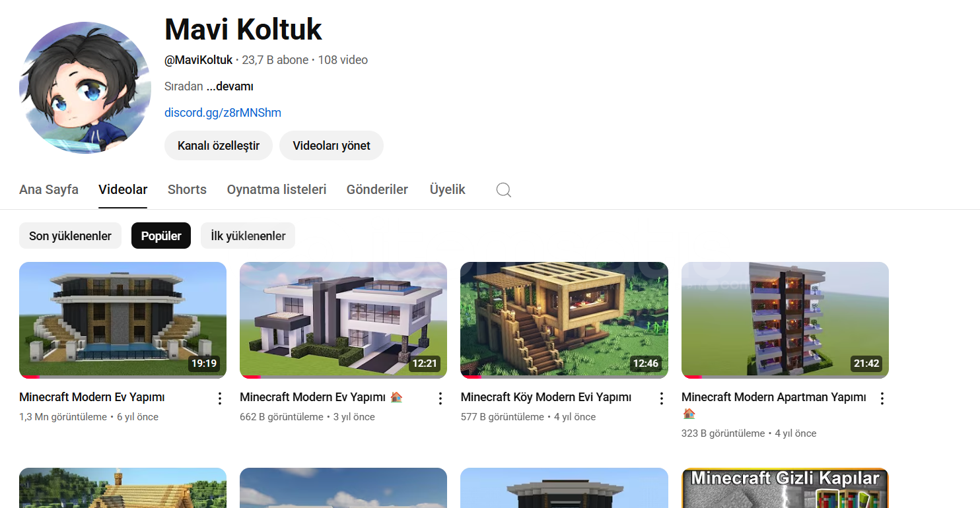Open the channel search magnifier icon
Screen dimensions: 980x508
pos(503,190)
